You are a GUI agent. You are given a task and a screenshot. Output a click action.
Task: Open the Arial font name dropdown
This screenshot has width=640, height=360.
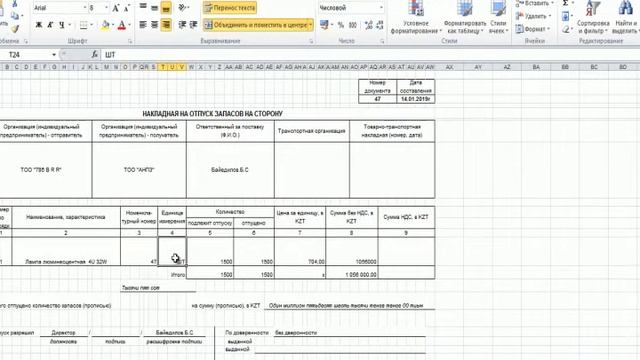click(84, 8)
